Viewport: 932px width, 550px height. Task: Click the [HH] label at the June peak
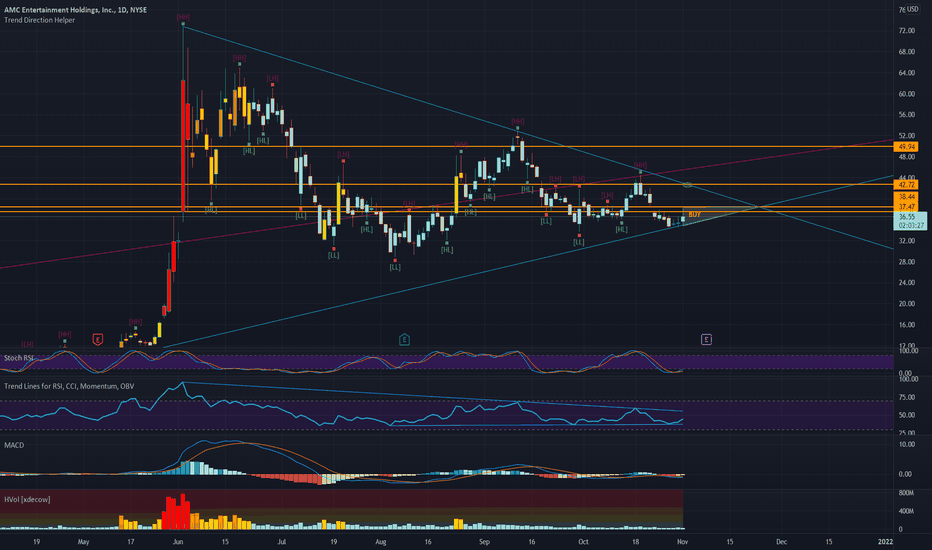pyautogui.click(x=182, y=18)
